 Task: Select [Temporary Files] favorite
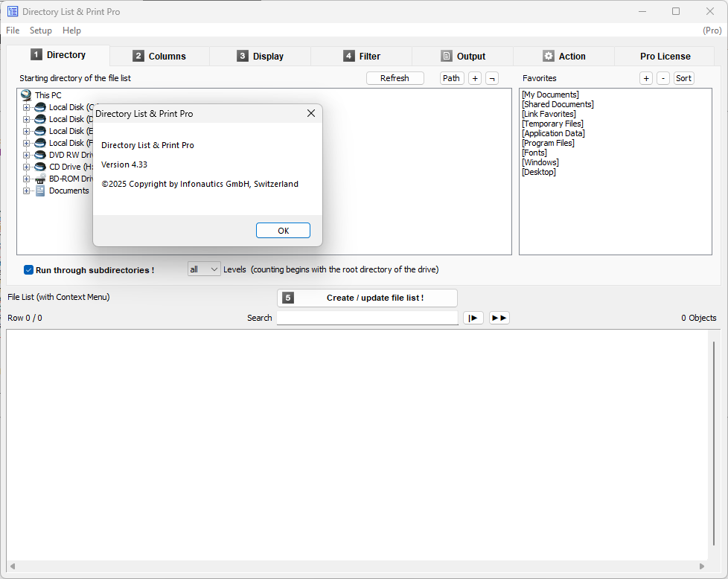[552, 124]
